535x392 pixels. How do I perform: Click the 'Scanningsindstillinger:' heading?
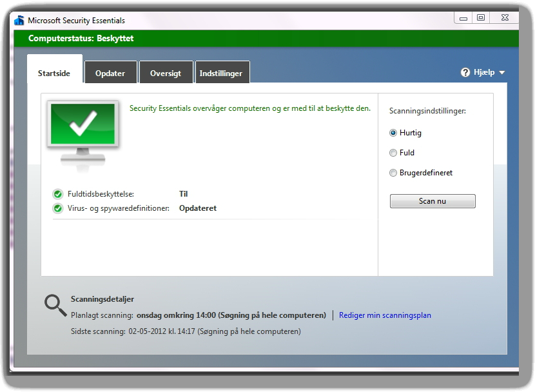(427, 112)
